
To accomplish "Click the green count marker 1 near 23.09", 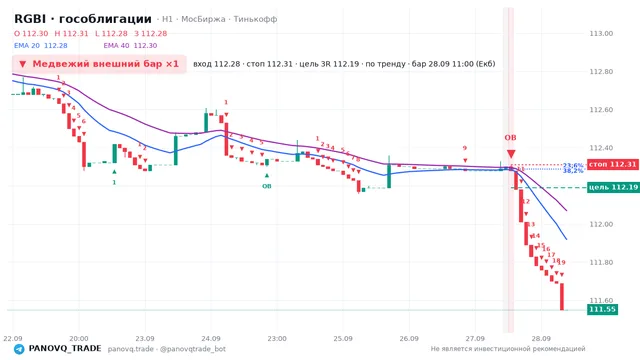I will (114, 182).
